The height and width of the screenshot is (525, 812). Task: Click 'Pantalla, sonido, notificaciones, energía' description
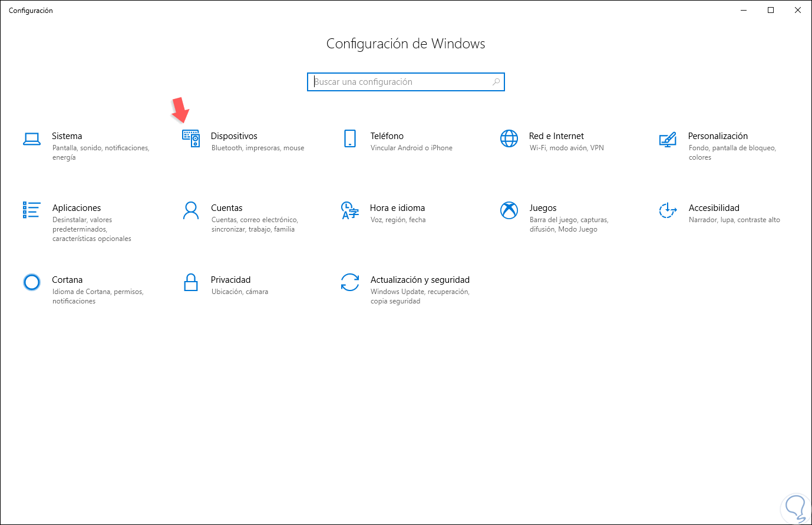click(x=101, y=153)
